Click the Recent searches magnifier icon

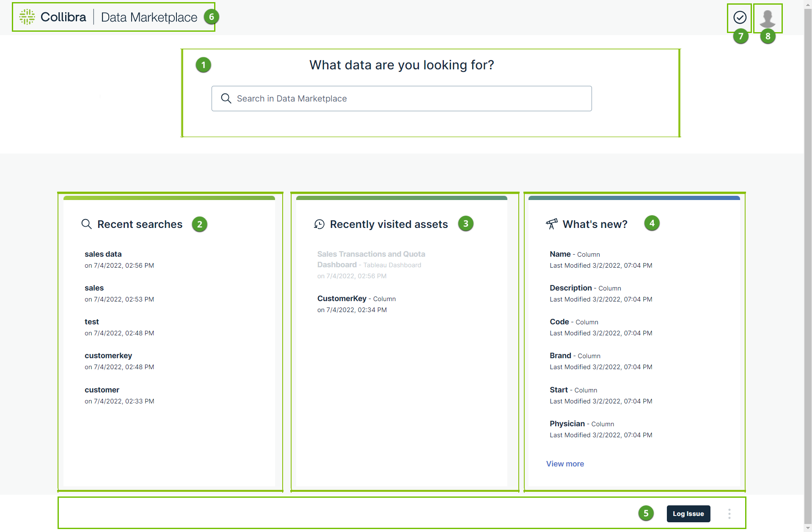pos(86,224)
